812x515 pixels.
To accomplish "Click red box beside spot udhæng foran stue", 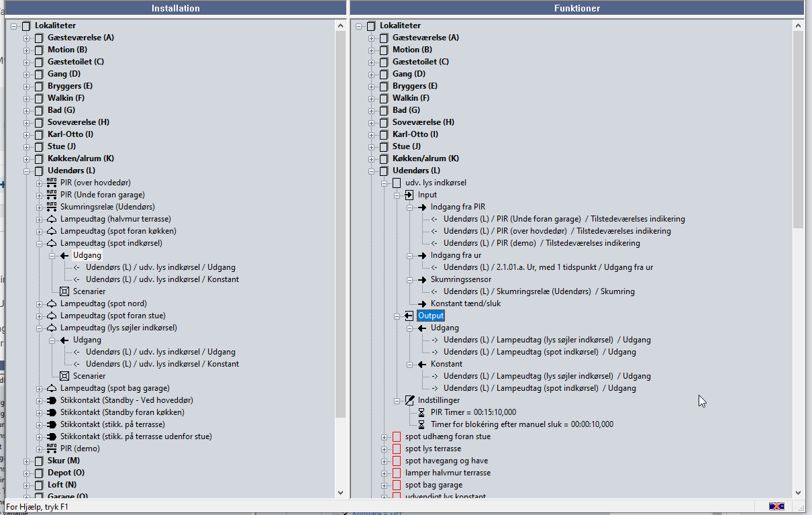I will click(397, 436).
